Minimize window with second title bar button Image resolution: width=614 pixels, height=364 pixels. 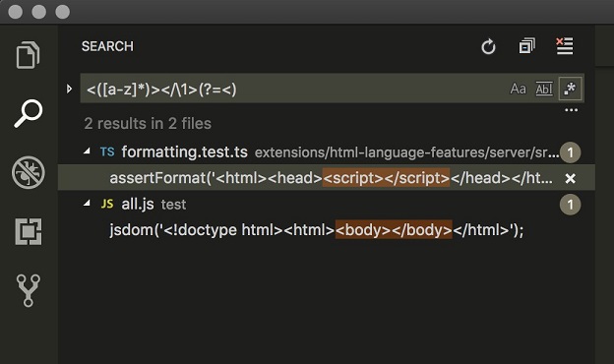38,12
